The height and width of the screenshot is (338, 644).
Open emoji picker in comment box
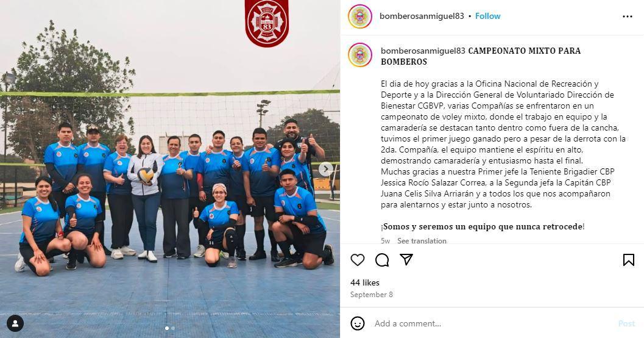[357, 323]
